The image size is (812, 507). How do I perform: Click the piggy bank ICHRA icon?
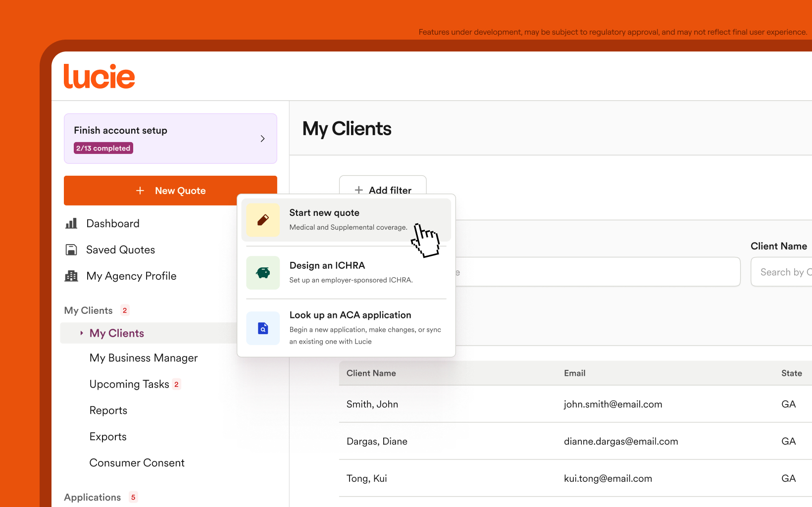(x=263, y=273)
